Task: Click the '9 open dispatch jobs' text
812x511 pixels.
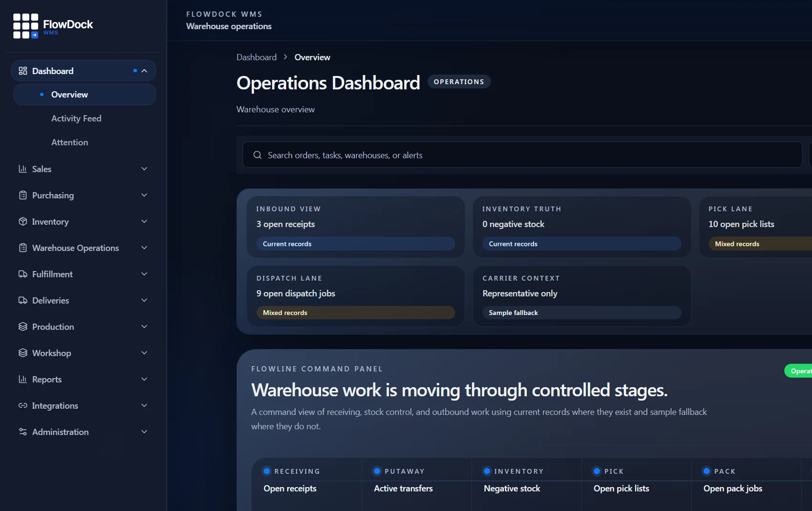Action: point(296,294)
